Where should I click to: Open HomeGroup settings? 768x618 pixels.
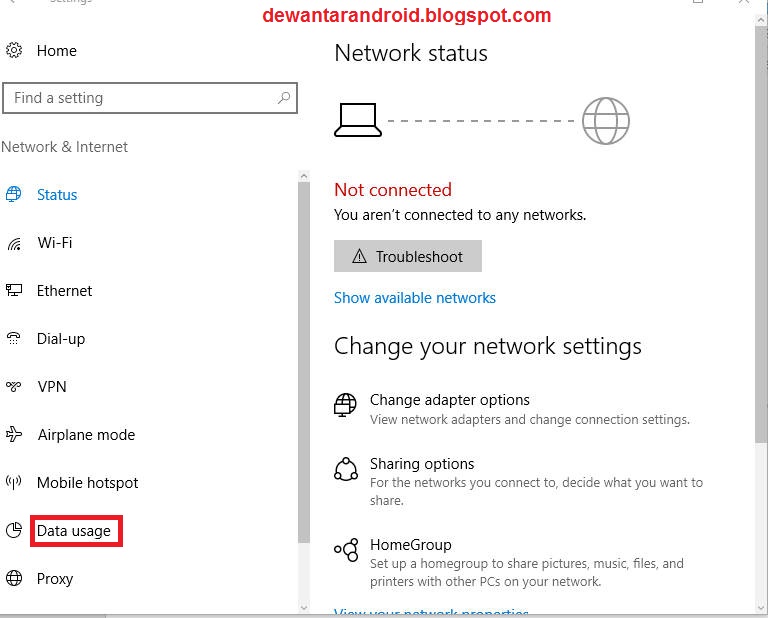pos(410,545)
